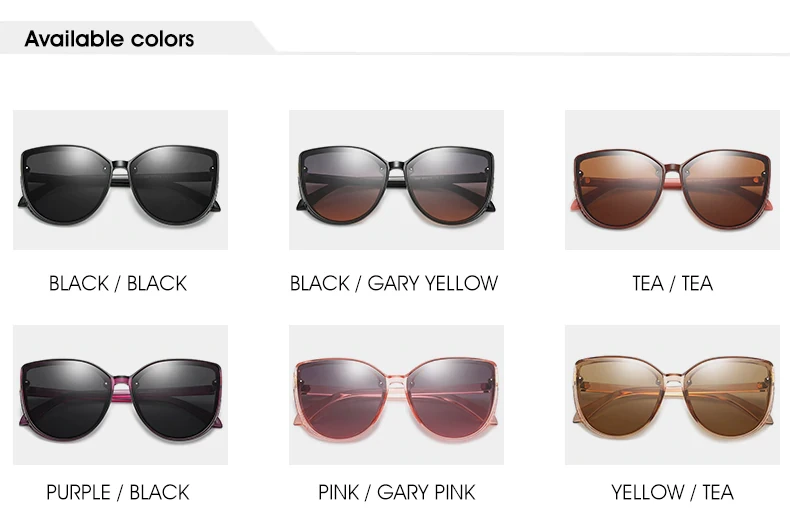Image resolution: width=790 pixels, height=522 pixels.
Task: Click the BLACK / GARY YELLOW label
Action: (x=394, y=284)
